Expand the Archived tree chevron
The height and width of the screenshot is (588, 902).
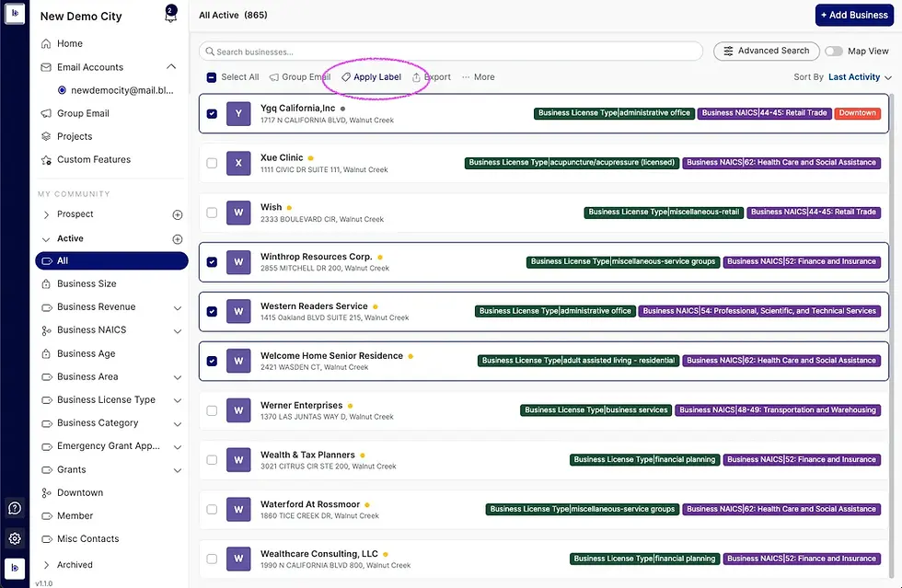coord(46,564)
